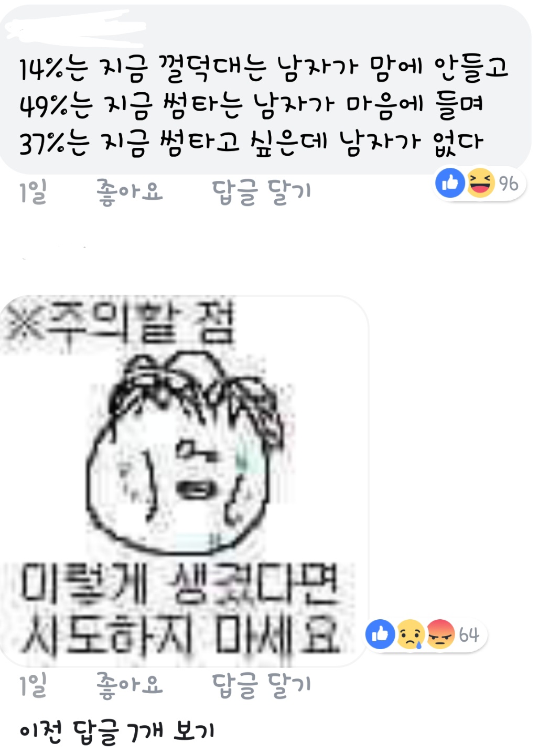Click the 1일 timestamp under image comment
560x754 pixels.
pyautogui.click(x=33, y=685)
